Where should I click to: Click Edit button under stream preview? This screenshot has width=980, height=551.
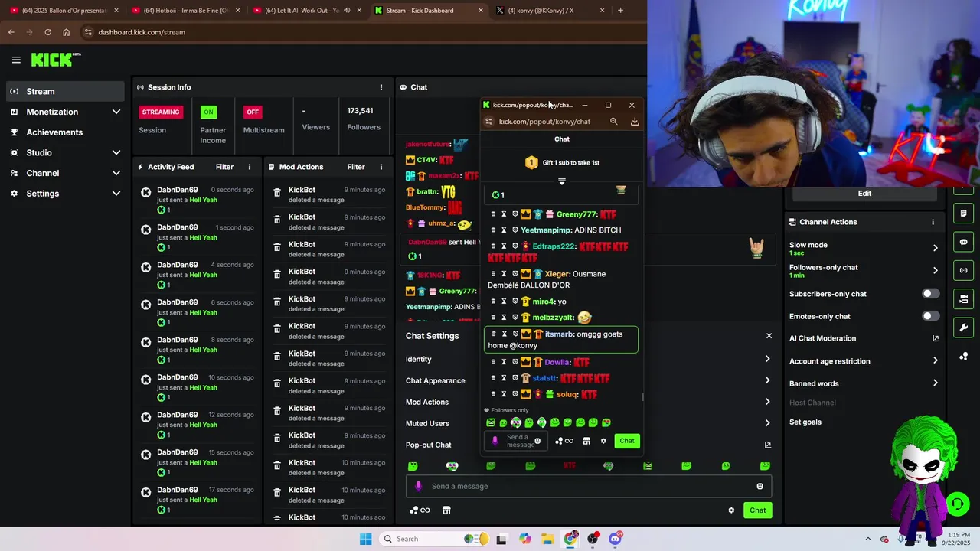[864, 194]
